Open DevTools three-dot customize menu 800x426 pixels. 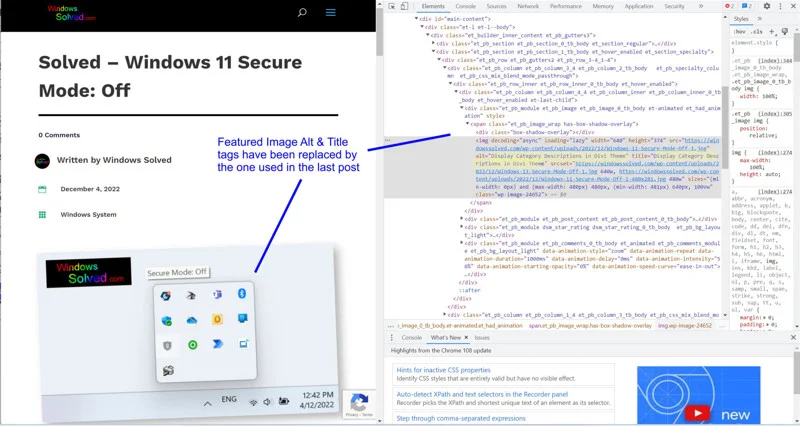[x=780, y=6]
